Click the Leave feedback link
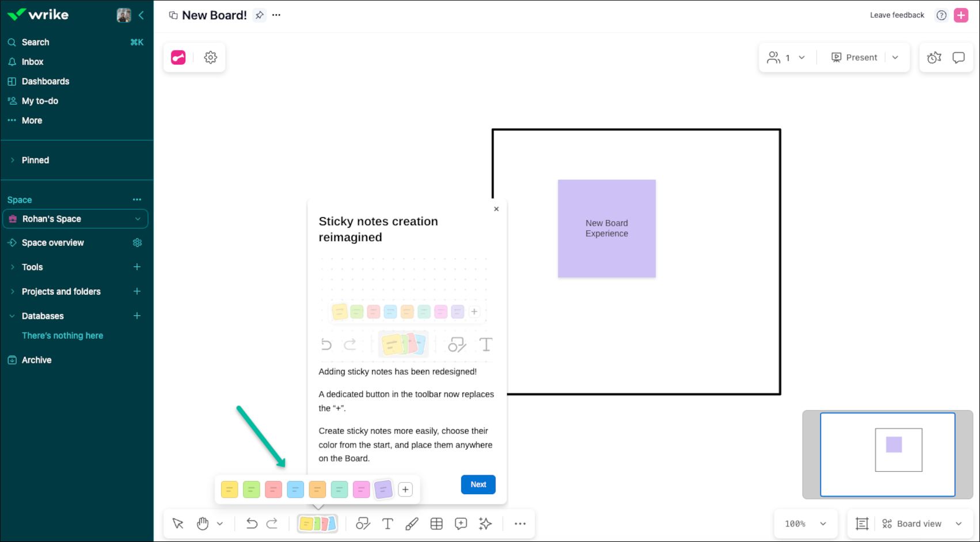 [896, 15]
